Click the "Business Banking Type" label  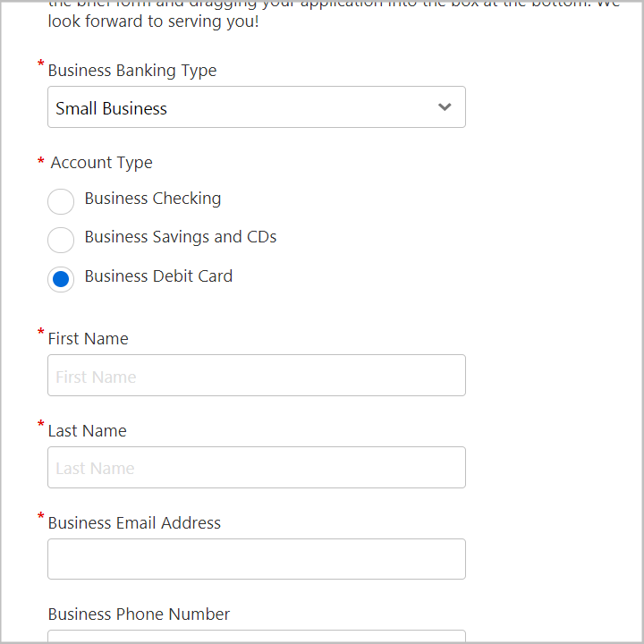132,71
